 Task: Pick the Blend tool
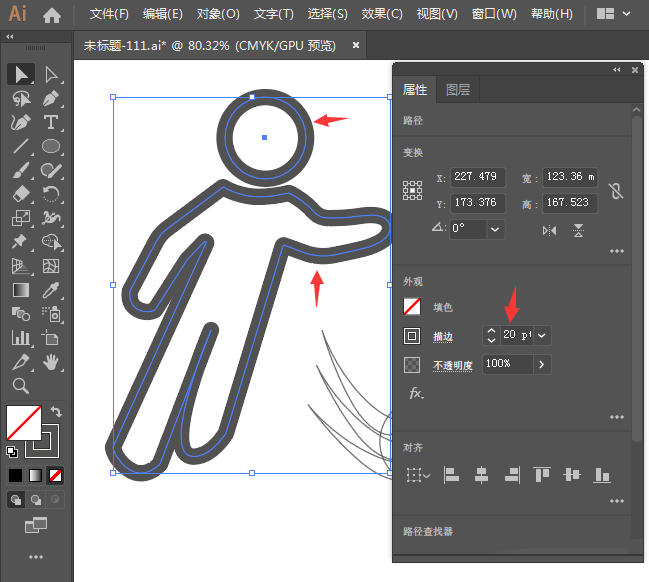click(21, 314)
